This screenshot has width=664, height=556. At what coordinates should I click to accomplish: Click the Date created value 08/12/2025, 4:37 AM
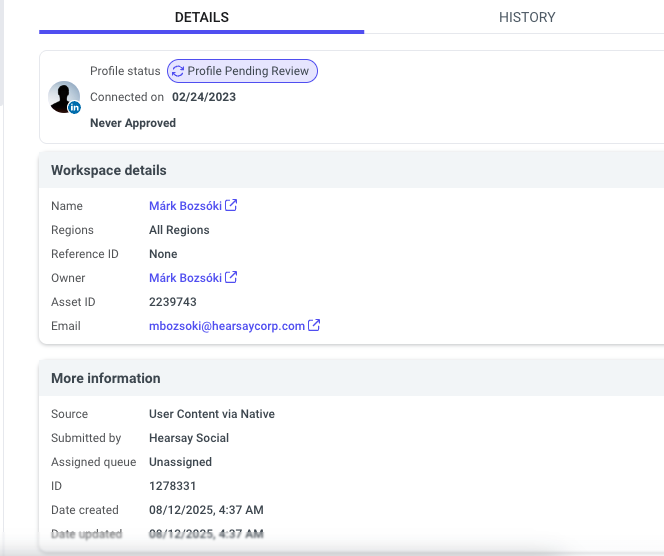206,510
